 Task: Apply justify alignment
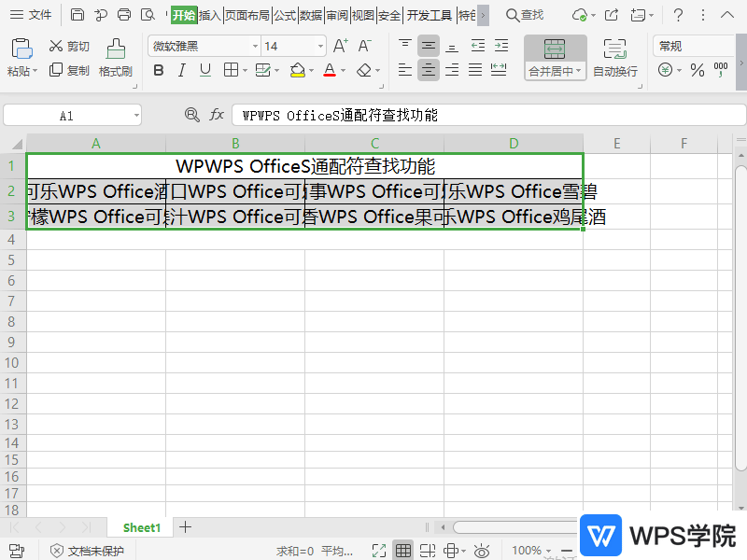(475, 70)
